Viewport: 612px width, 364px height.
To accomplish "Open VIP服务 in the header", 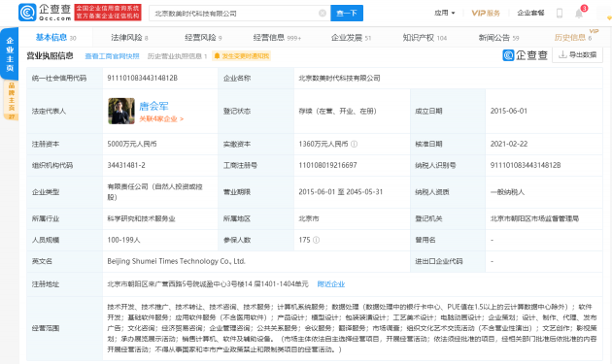I will tap(486, 13).
